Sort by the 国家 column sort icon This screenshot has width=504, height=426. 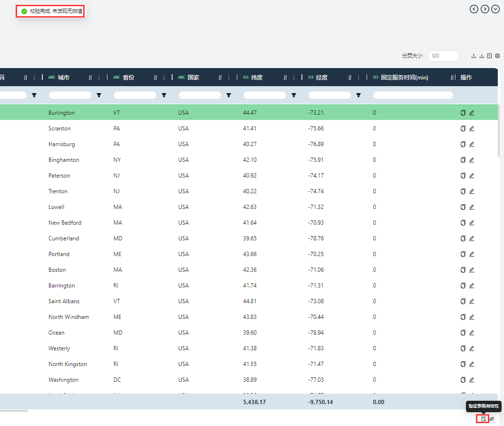(220, 78)
